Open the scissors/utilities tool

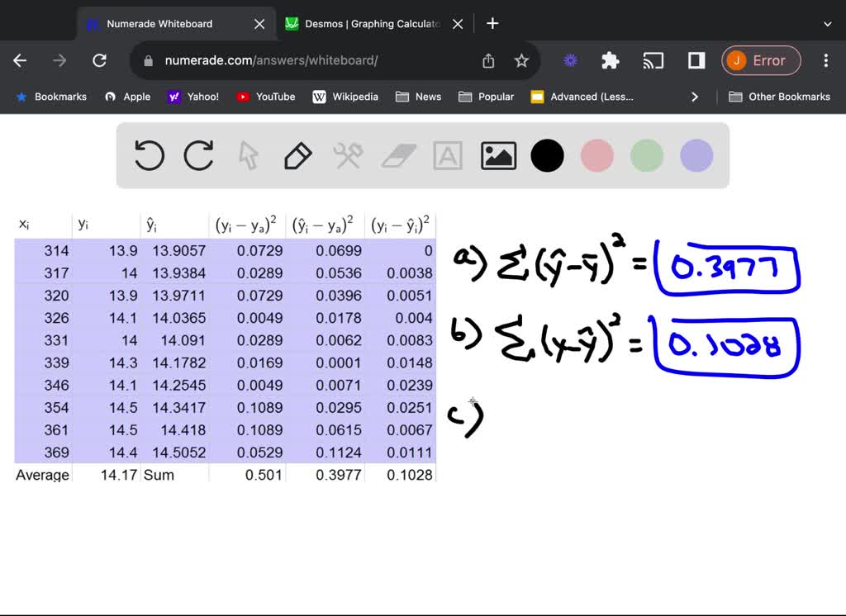pyautogui.click(x=348, y=155)
